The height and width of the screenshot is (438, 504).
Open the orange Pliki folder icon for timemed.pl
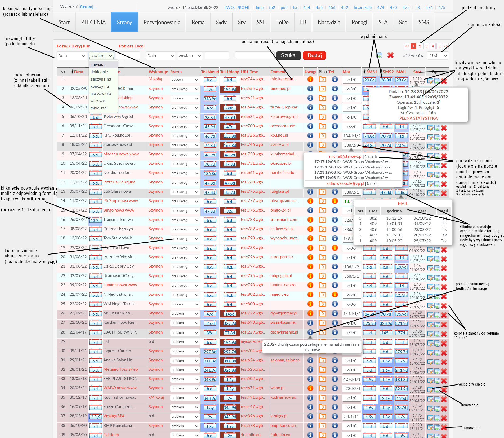coord(322,89)
